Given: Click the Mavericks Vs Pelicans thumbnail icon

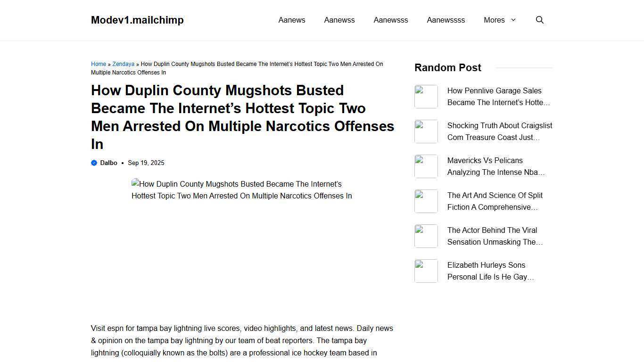Looking at the screenshot, I should (x=426, y=166).
